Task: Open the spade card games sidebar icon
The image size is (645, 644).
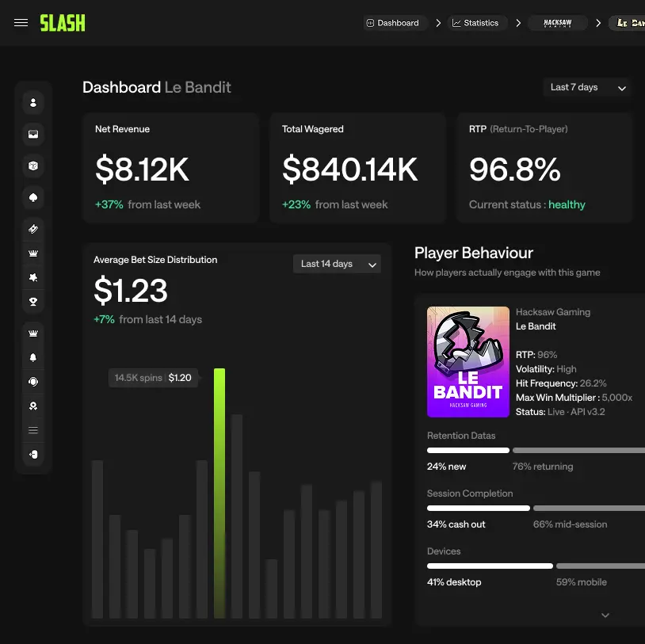Action: pyautogui.click(x=33, y=197)
